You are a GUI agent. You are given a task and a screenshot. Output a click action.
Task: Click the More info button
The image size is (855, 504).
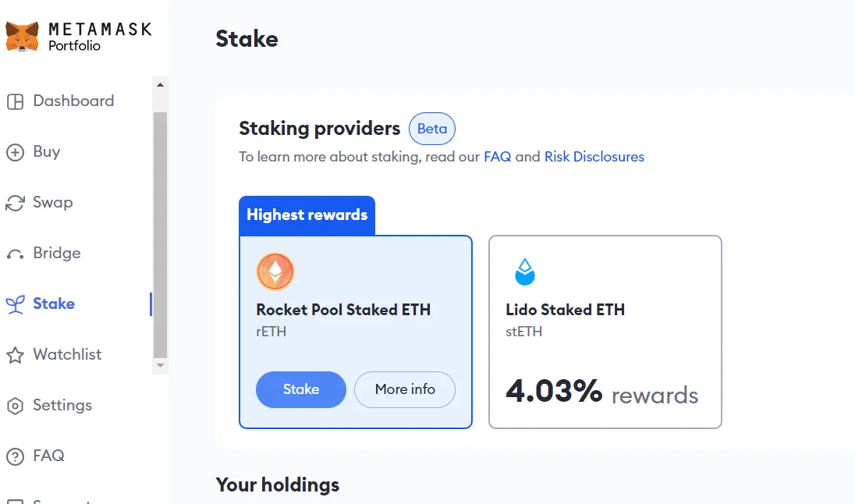point(405,389)
